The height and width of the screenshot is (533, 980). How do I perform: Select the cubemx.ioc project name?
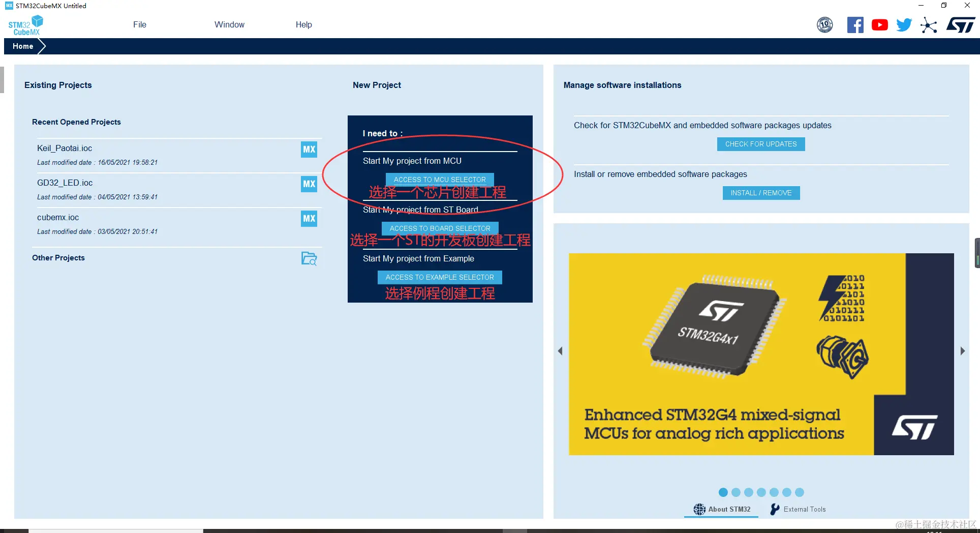click(x=58, y=217)
